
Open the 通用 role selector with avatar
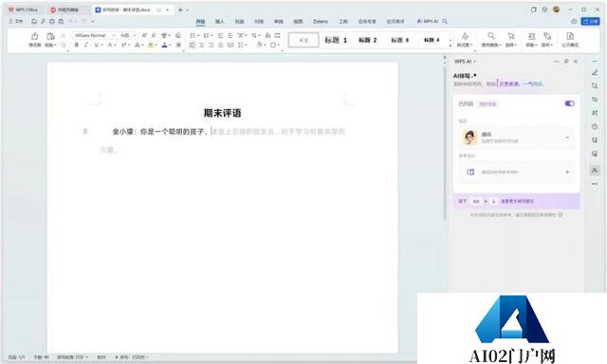coord(516,137)
